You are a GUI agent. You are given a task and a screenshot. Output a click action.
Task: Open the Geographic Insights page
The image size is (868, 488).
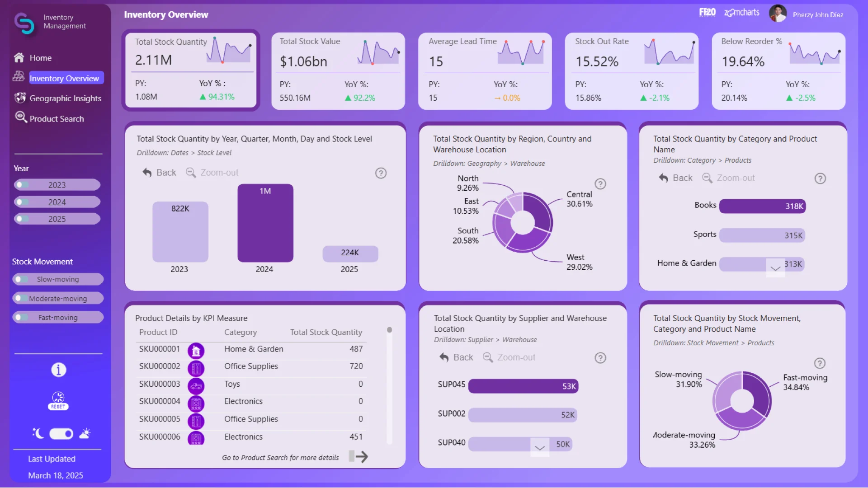[65, 99]
